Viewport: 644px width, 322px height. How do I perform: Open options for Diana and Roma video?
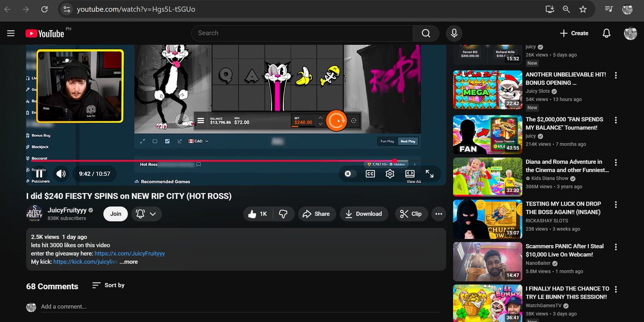616,163
